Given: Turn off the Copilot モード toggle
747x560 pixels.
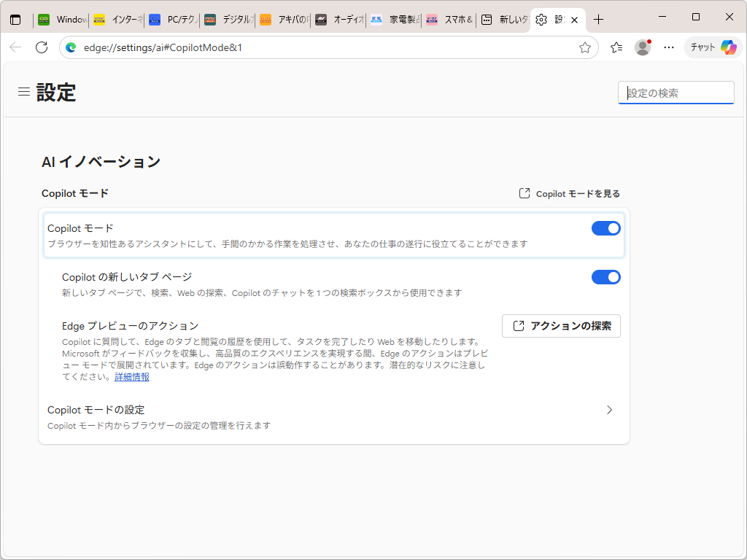Looking at the screenshot, I should [x=605, y=228].
